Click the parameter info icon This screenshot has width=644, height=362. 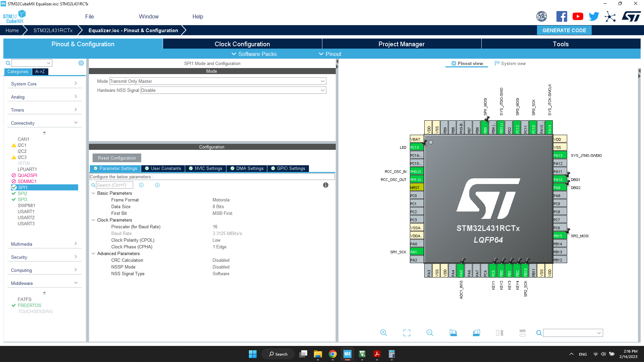325,185
